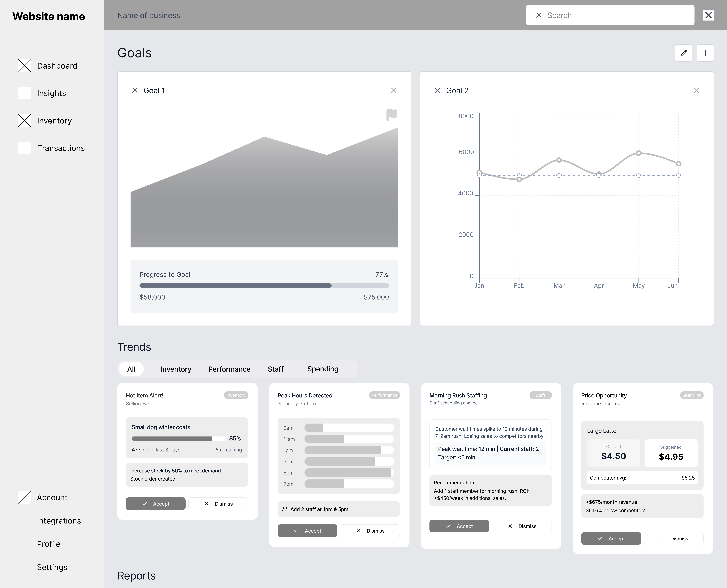This screenshot has width=727, height=588.
Task: Open the Integrations link under Account
Action: click(59, 521)
